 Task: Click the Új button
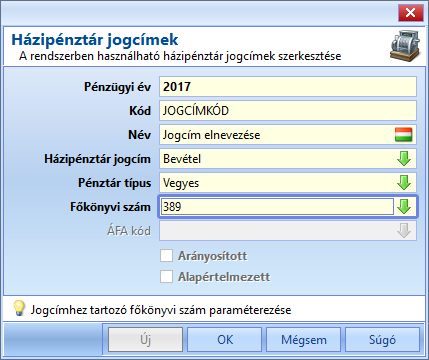point(146,340)
